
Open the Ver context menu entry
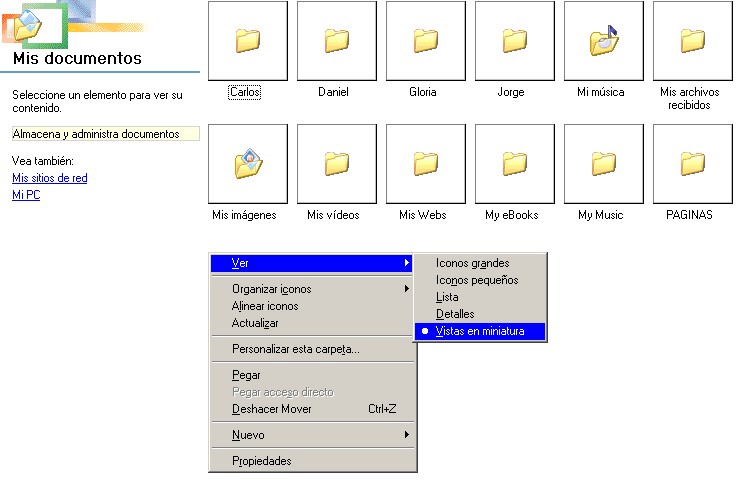point(311,263)
